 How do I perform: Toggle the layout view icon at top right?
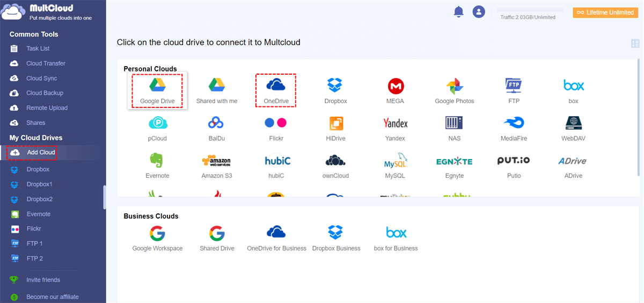(x=635, y=44)
